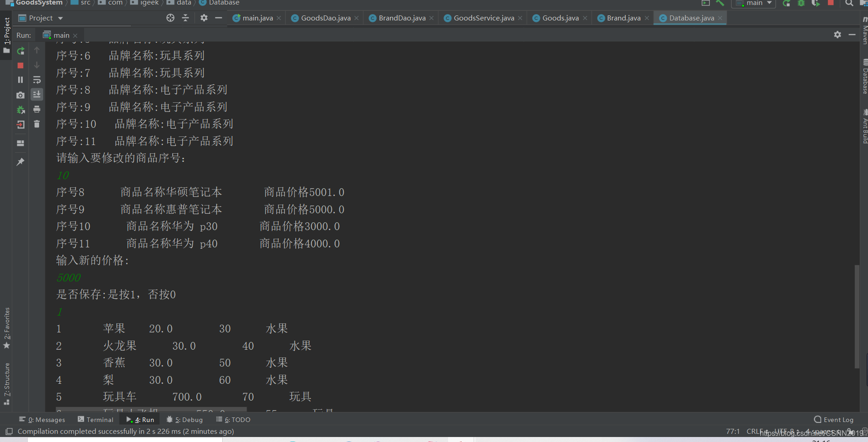The image size is (868, 442).
Task: Toggle soft-wrap in the console
Action: (x=37, y=80)
